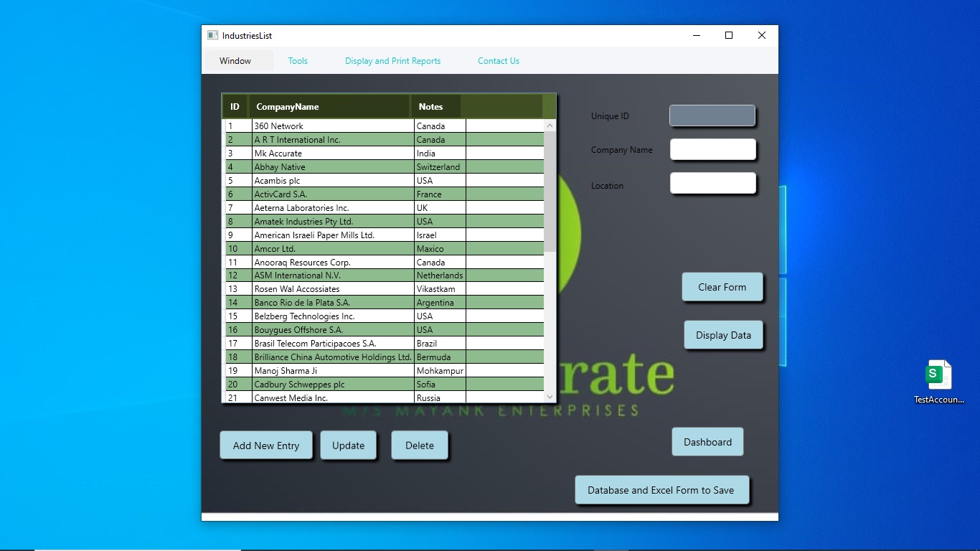Click the table vertical scrollbar thumb
The image size is (980, 551).
click(x=550, y=191)
